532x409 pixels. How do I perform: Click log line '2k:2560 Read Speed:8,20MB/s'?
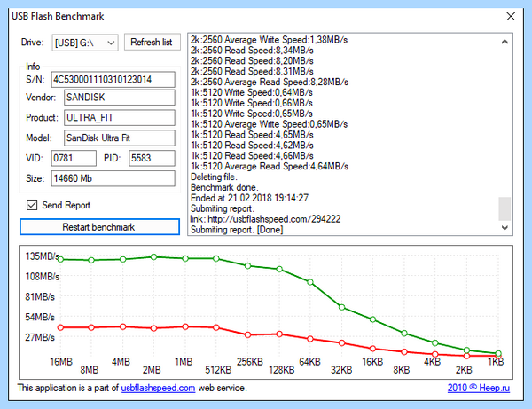(x=252, y=60)
